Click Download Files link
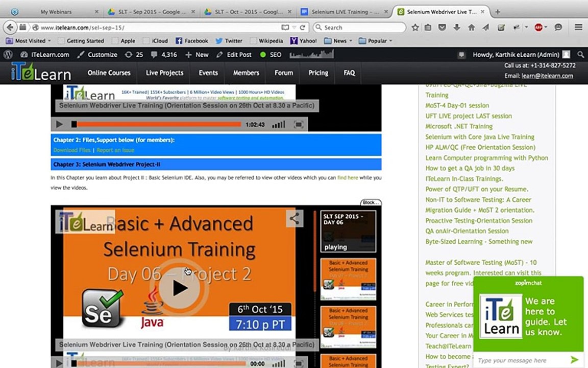 (72, 150)
